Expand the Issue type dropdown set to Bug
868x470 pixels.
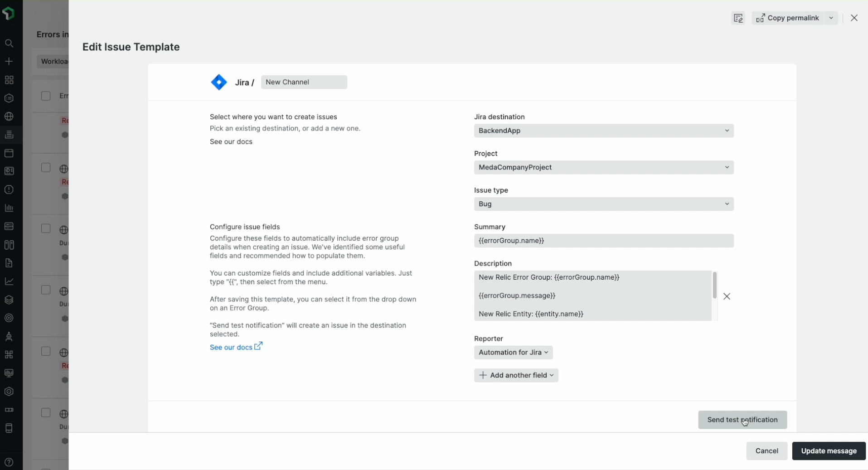click(x=603, y=204)
